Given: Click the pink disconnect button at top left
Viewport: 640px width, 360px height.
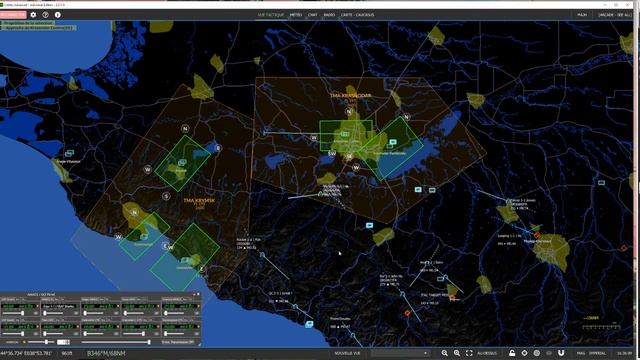Looking at the screenshot, I should (13, 15).
